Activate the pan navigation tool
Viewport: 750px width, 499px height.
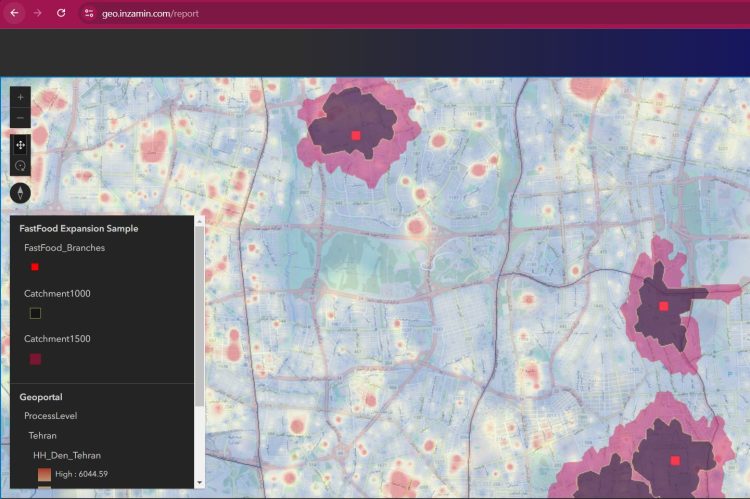tap(21, 143)
